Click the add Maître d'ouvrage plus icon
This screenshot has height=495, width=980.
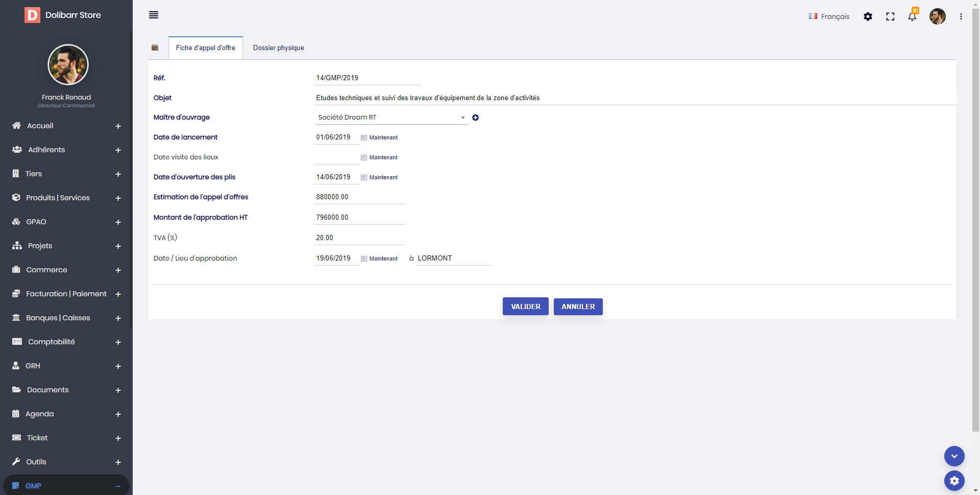coord(475,117)
